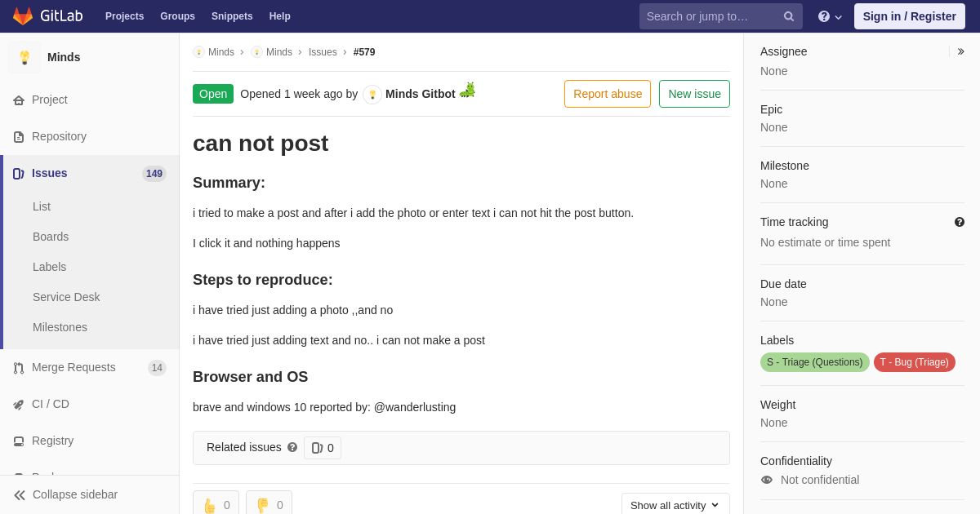
Task: Click the Minds project lightbulb avatar
Action: point(24,57)
